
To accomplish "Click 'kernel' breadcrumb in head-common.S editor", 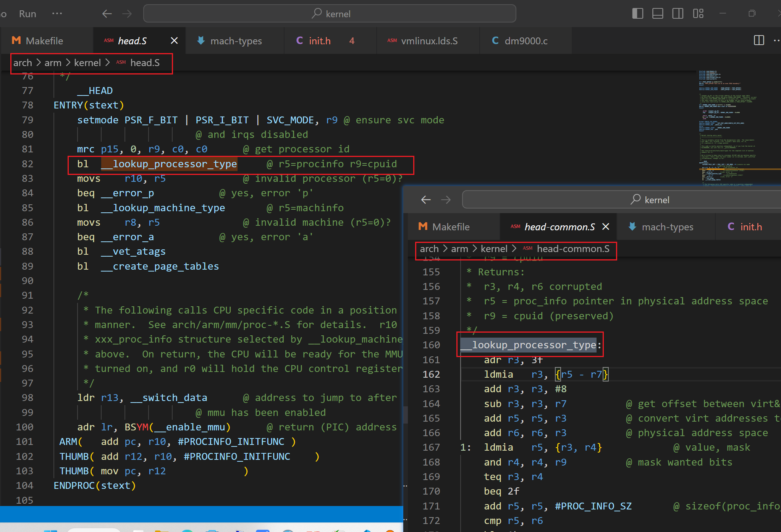I will tap(494, 249).
